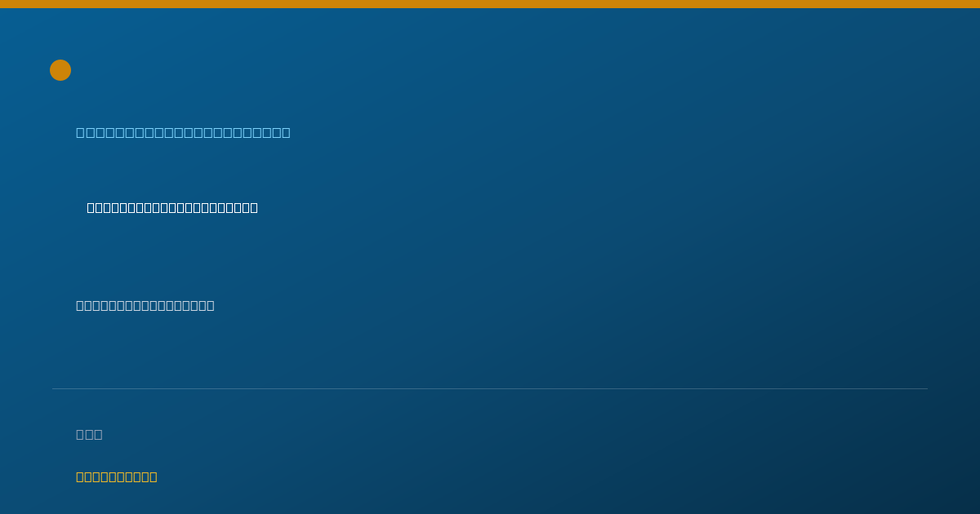Click middle glyph box of gray label

[x=89, y=434]
